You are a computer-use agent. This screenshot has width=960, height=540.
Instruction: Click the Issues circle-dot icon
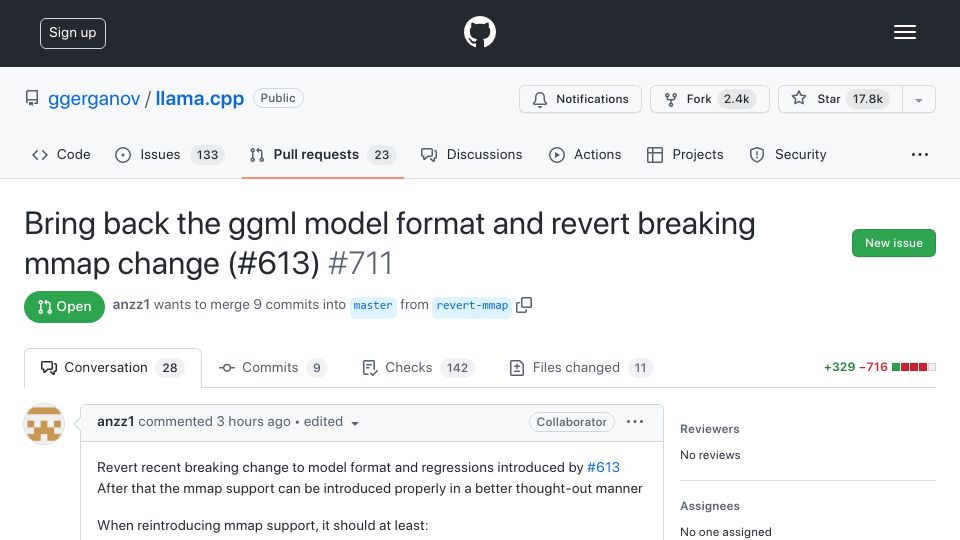(123, 155)
